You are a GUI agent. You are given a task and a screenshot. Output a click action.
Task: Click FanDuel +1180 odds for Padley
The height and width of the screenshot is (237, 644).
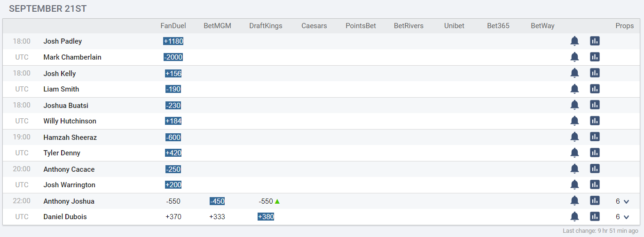point(173,41)
